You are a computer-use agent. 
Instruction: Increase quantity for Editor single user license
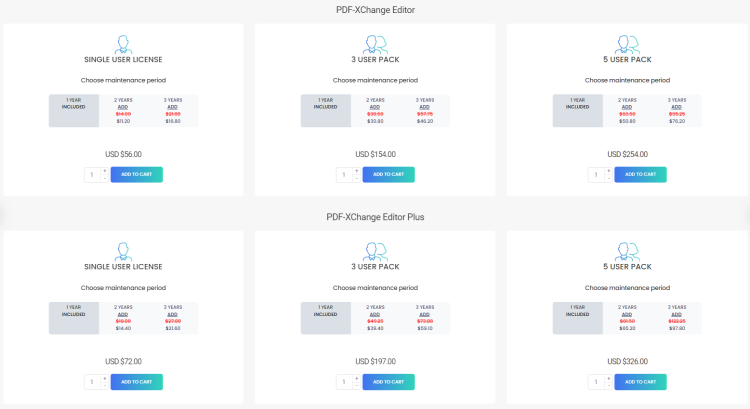coord(104,171)
